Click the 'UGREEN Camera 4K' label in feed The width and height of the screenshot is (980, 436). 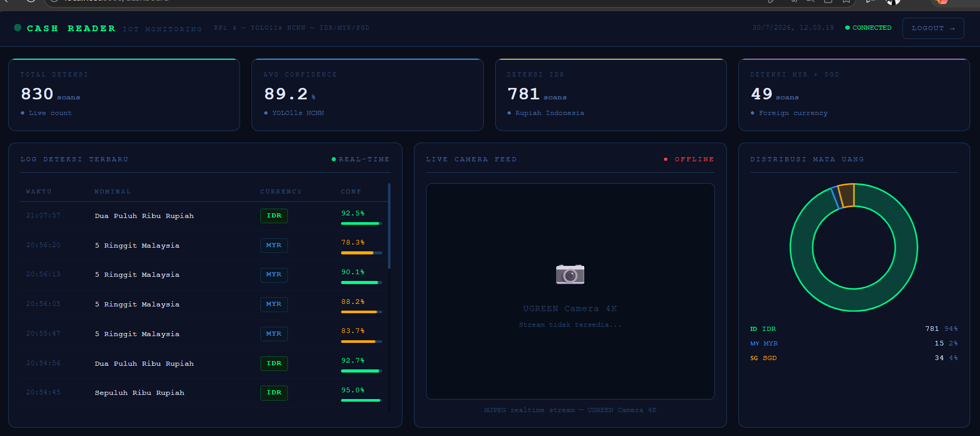coord(570,309)
